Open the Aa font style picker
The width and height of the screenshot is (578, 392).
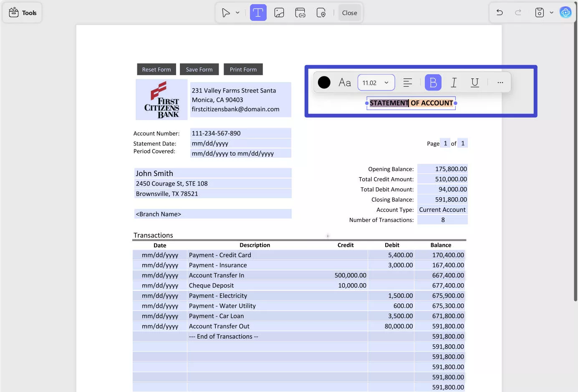[x=345, y=83]
